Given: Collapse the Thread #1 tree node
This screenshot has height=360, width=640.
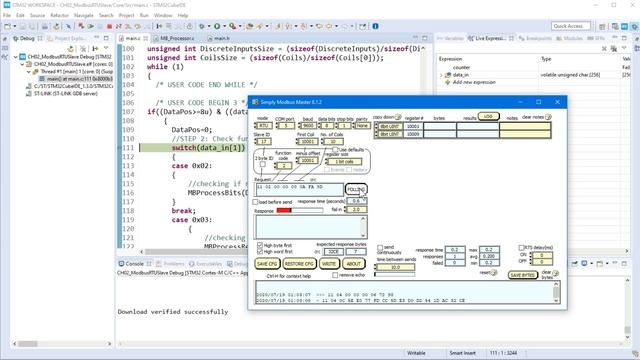Looking at the screenshot, I should click(x=29, y=71).
